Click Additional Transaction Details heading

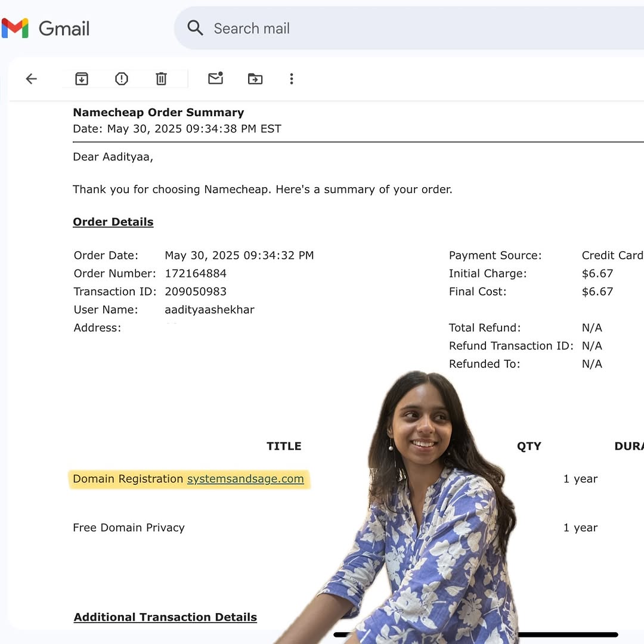[x=165, y=617]
